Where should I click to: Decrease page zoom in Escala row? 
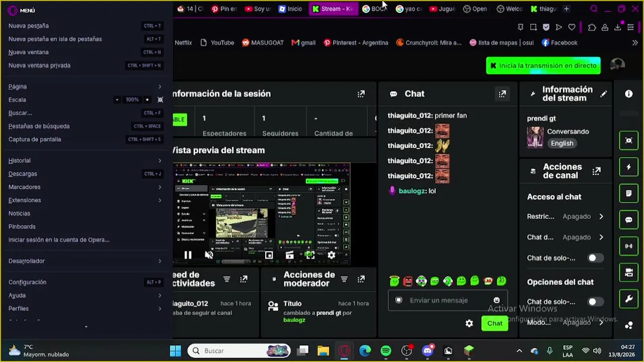117,100
